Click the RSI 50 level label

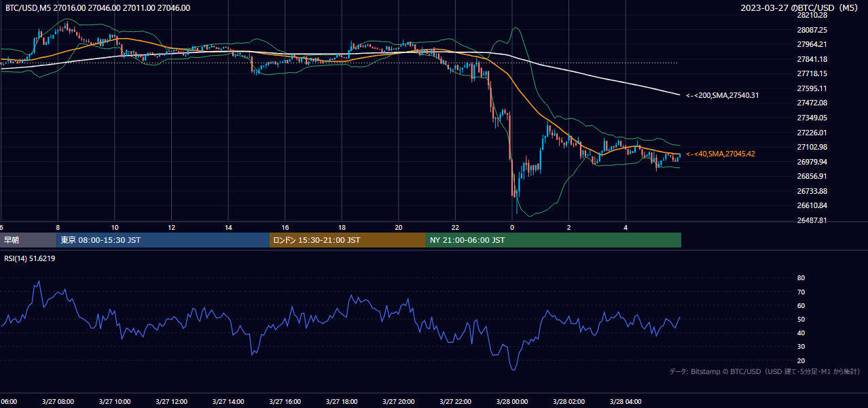[801, 319]
